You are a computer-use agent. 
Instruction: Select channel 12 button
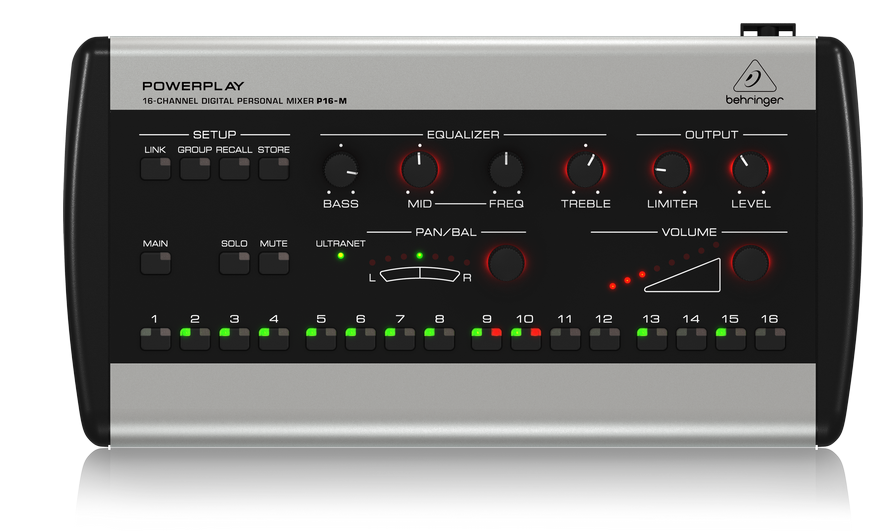click(604, 340)
